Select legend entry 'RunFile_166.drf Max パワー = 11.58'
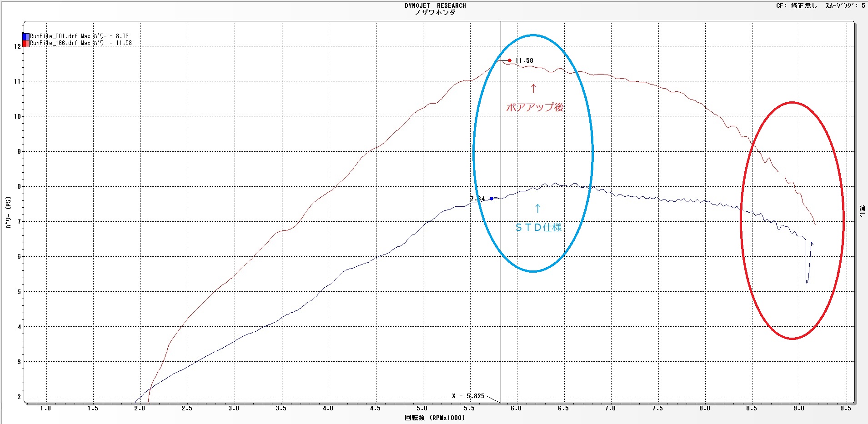The width and height of the screenshot is (868, 424). [x=81, y=43]
